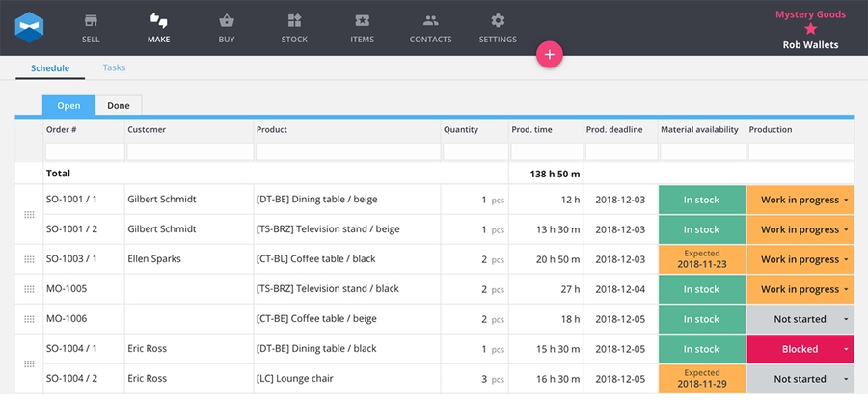Open the Buy basket icon
The height and width of the screenshot is (403, 868).
[227, 27]
